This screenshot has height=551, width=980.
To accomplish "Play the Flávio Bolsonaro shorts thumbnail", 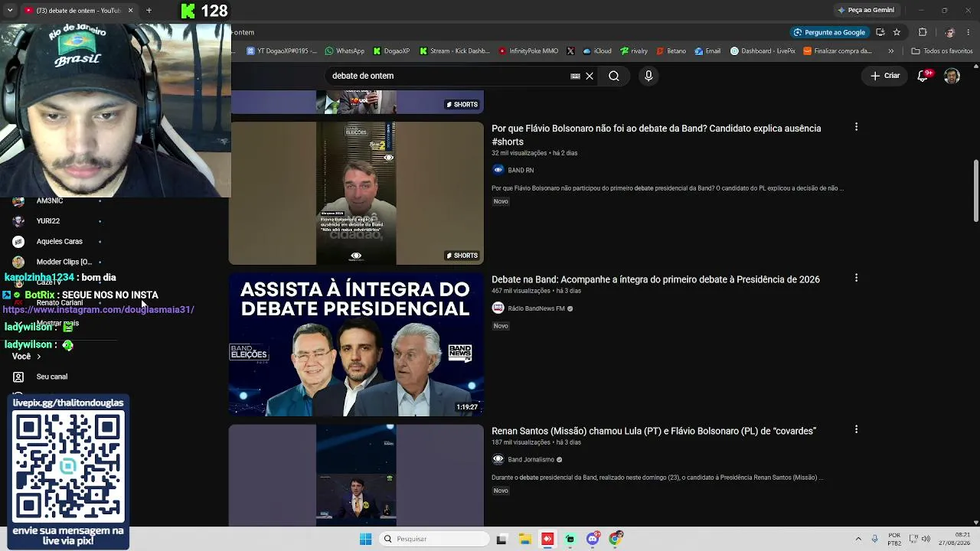I will pyautogui.click(x=356, y=193).
